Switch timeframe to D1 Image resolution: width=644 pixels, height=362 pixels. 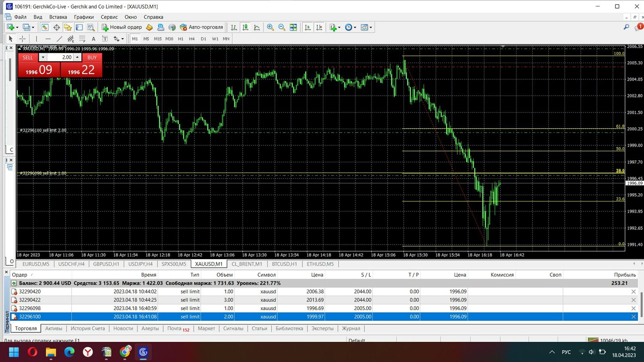pyautogui.click(x=204, y=39)
